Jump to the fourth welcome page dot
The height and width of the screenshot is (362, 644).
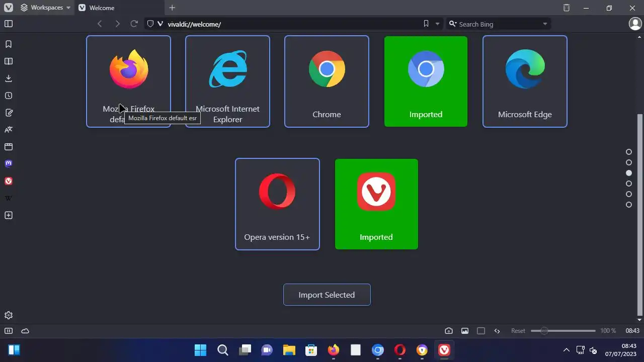coord(629,184)
